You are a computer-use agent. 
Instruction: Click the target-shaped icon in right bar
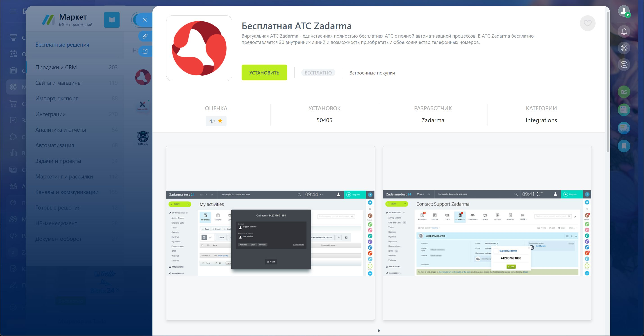(x=624, y=48)
